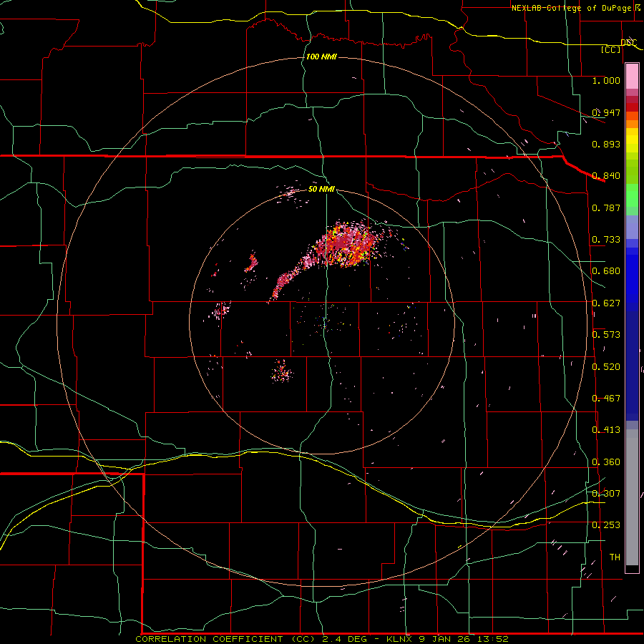Click the 0.680 scale value
The image size is (644, 644).
pos(606,271)
